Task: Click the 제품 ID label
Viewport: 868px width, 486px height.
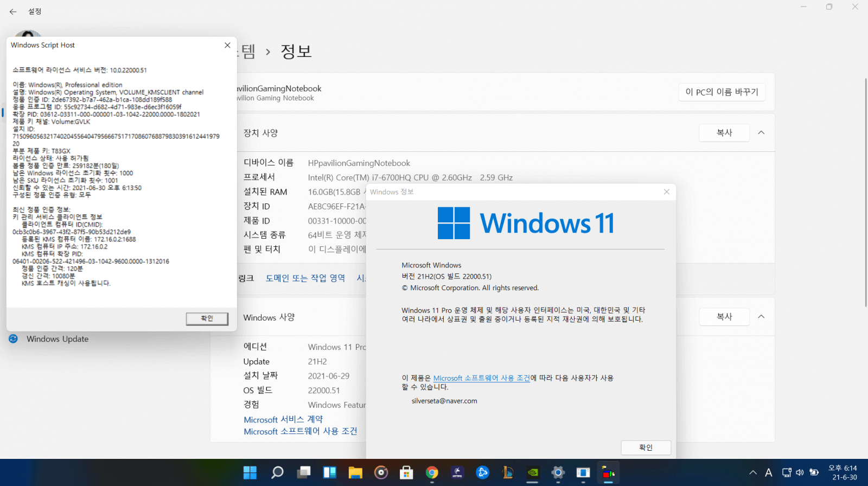Action: pyautogui.click(x=257, y=220)
